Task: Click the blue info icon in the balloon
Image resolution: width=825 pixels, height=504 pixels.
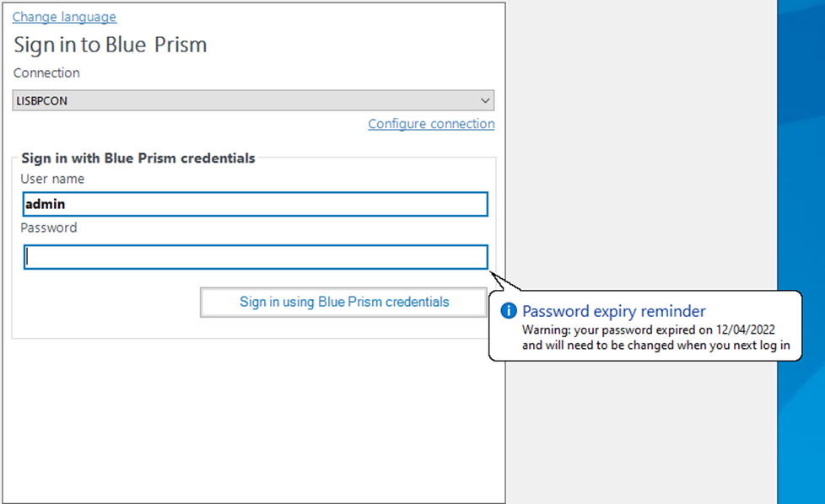Action: pos(508,311)
